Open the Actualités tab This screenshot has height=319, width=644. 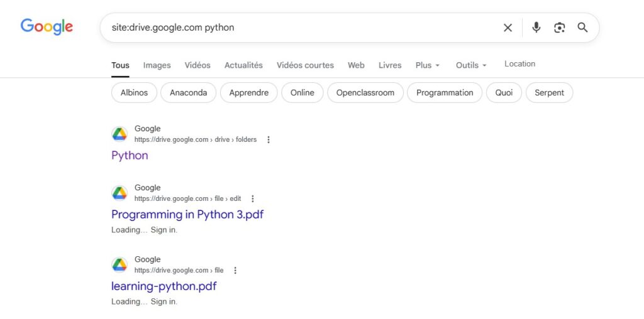(x=243, y=65)
